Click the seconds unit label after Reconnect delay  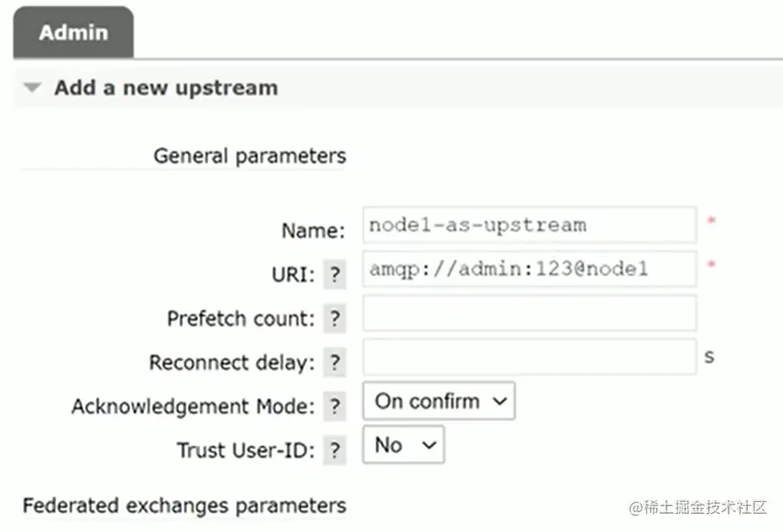coord(709,356)
